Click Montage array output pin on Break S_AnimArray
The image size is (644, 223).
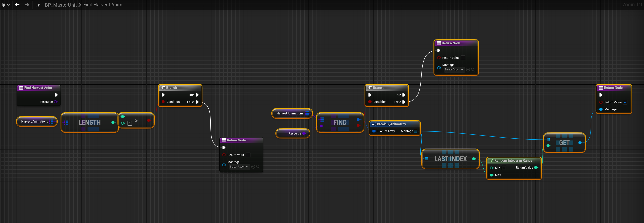pos(416,131)
